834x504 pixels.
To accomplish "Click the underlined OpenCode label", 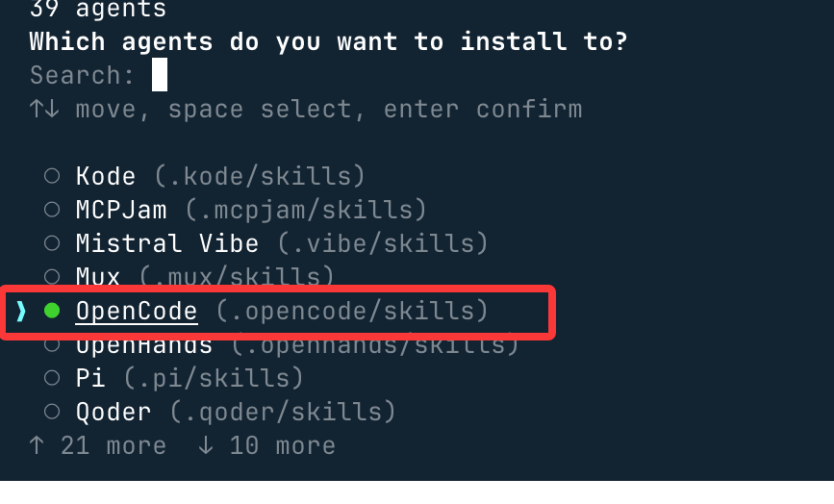I will click(137, 311).
